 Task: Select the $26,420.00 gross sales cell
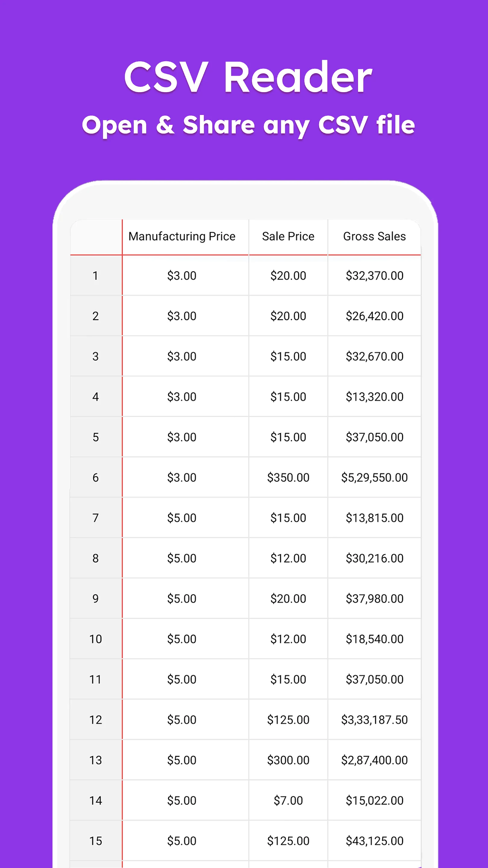coord(374,316)
